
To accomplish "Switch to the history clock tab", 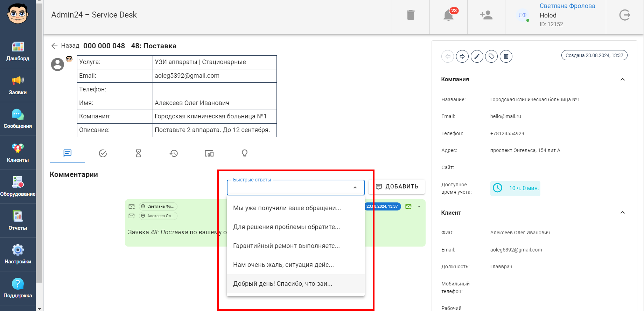I will (x=174, y=153).
